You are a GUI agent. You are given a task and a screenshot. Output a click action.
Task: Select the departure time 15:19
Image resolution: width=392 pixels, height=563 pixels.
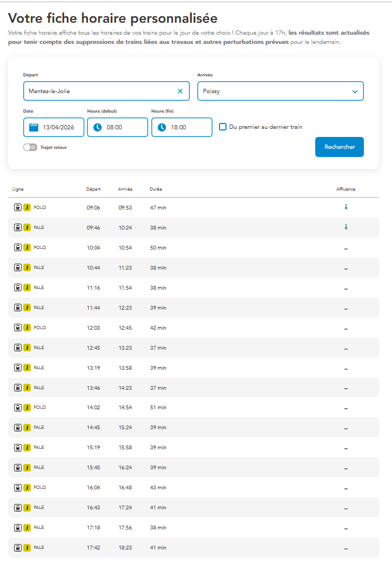(93, 448)
